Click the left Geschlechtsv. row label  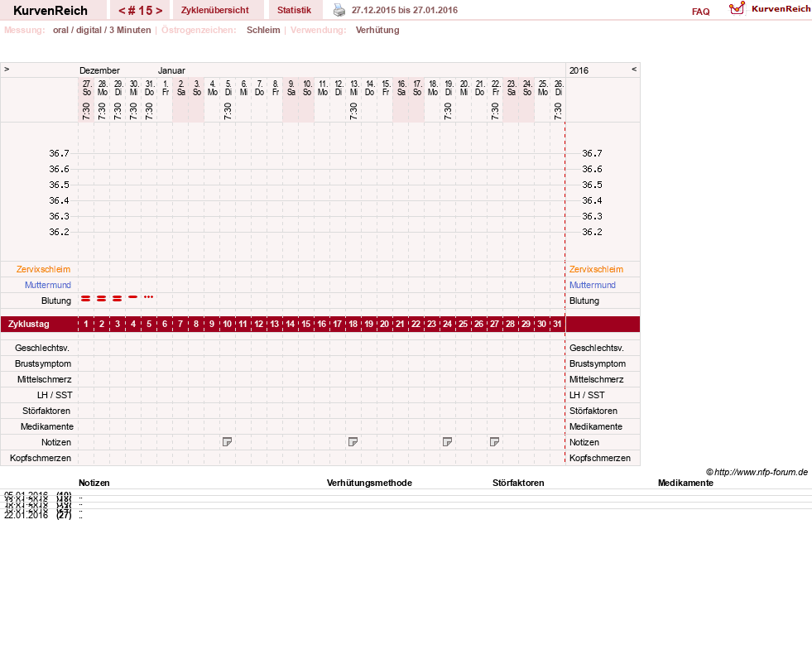pyautogui.click(x=42, y=348)
